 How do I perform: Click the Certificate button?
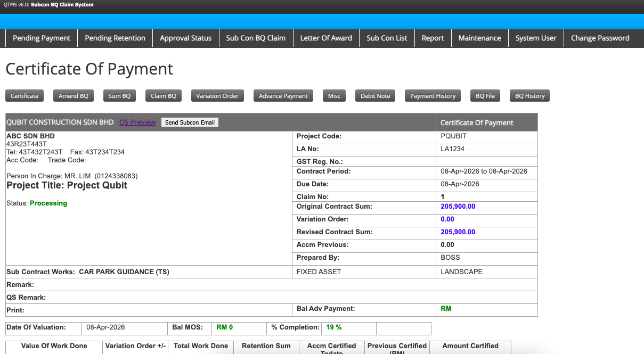[x=25, y=96]
